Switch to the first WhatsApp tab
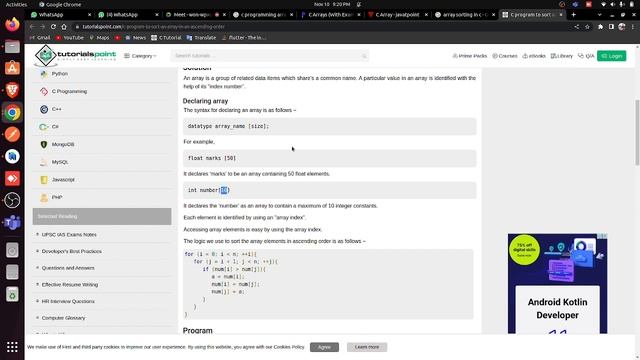Image resolution: width=640 pixels, height=360 pixels. tap(60, 15)
